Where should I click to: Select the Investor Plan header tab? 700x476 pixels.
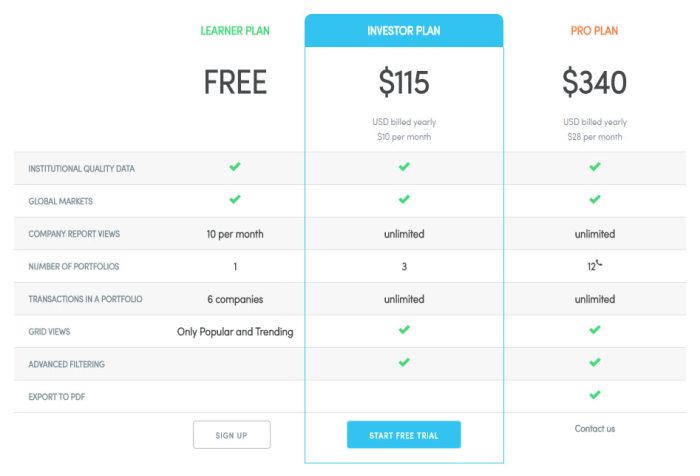[404, 30]
